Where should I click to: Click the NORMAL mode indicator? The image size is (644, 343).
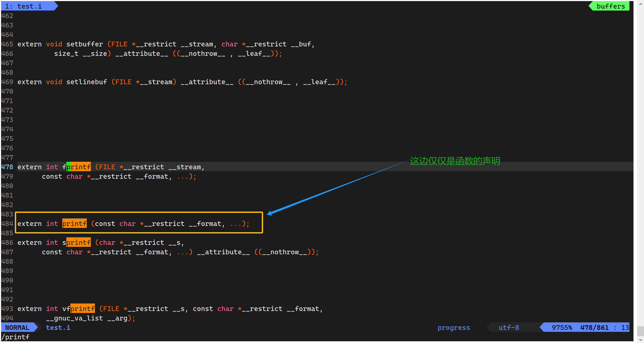pyautogui.click(x=17, y=328)
